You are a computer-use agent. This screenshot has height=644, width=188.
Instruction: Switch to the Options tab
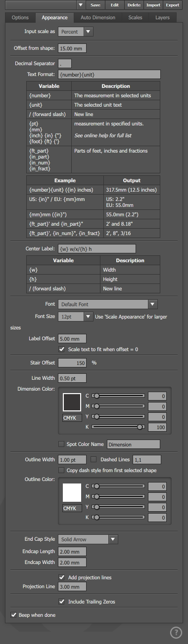(x=20, y=18)
